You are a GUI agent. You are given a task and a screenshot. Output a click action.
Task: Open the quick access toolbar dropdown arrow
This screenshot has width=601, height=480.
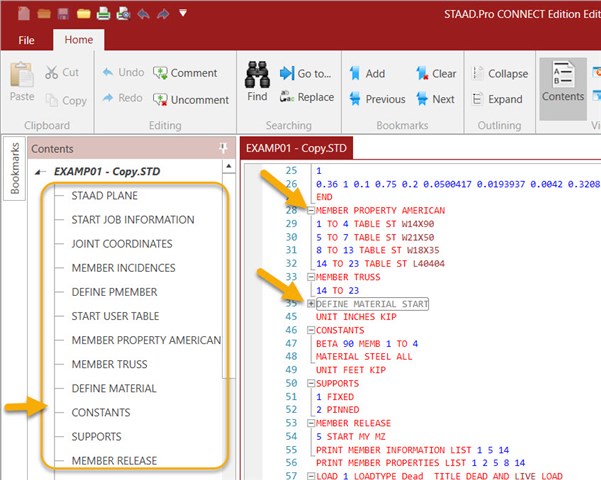coord(181,13)
